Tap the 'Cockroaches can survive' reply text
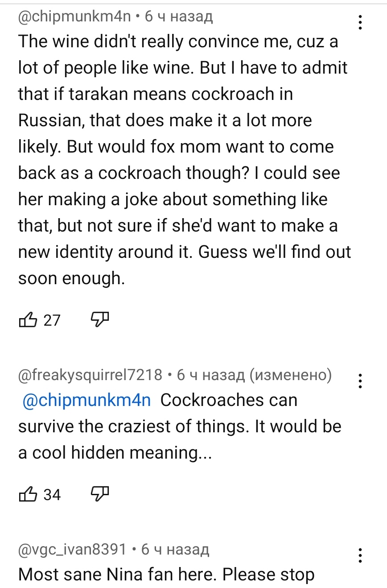 coord(180,426)
